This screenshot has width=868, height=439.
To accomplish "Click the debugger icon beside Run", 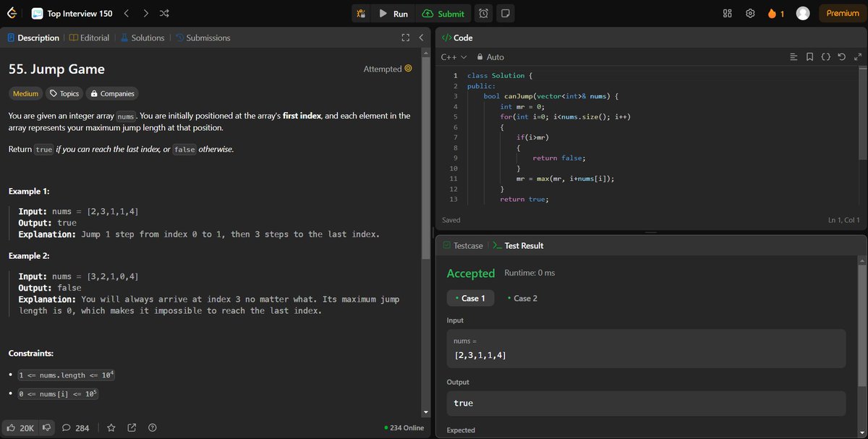I will (361, 14).
